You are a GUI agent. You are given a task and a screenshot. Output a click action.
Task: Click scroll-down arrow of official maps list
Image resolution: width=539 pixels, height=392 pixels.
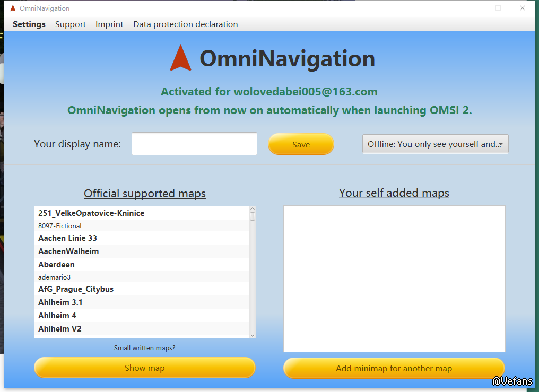click(x=253, y=335)
